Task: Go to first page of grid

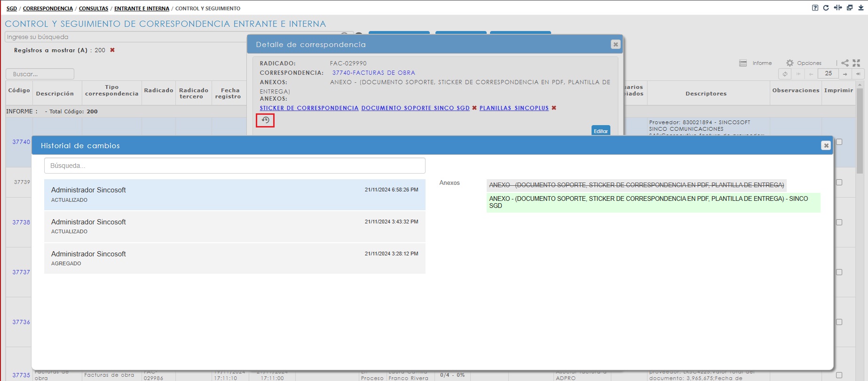Action: pos(798,74)
